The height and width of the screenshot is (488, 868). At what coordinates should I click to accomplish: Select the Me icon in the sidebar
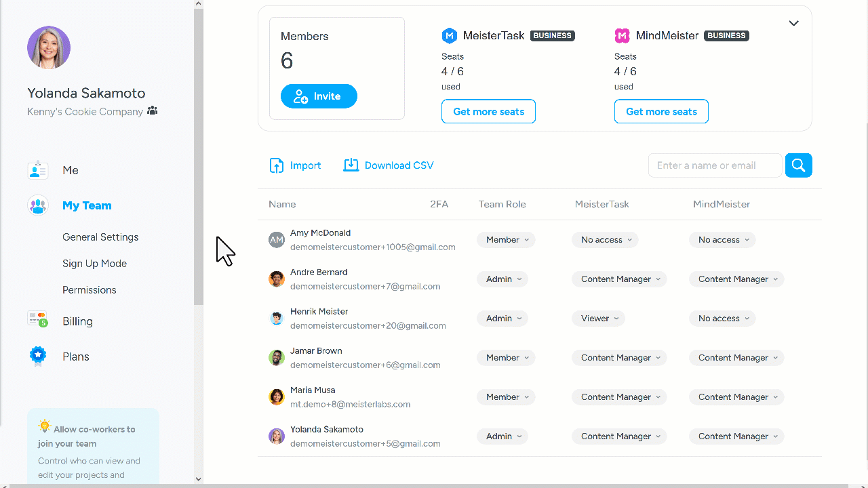[x=38, y=169]
